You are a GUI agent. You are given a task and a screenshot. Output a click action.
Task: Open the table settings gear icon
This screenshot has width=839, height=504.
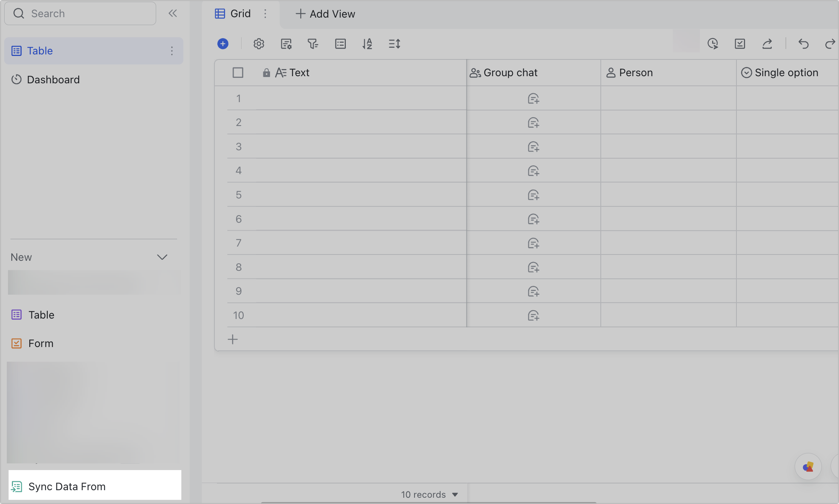[258, 44]
